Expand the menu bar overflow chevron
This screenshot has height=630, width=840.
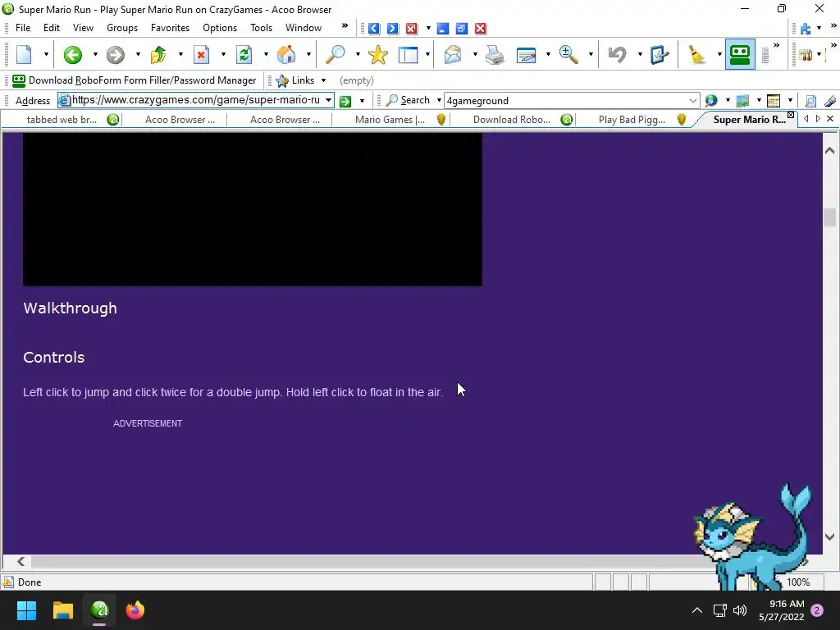click(x=345, y=25)
